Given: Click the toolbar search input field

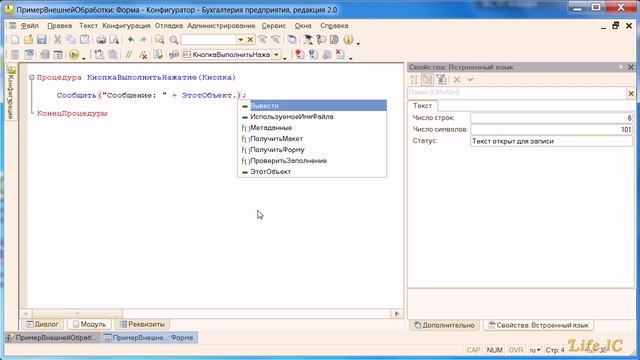Looking at the screenshot, I should 208,40.
